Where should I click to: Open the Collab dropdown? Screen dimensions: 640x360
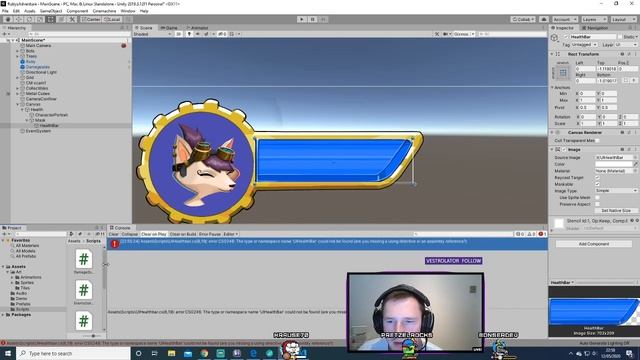coord(523,19)
